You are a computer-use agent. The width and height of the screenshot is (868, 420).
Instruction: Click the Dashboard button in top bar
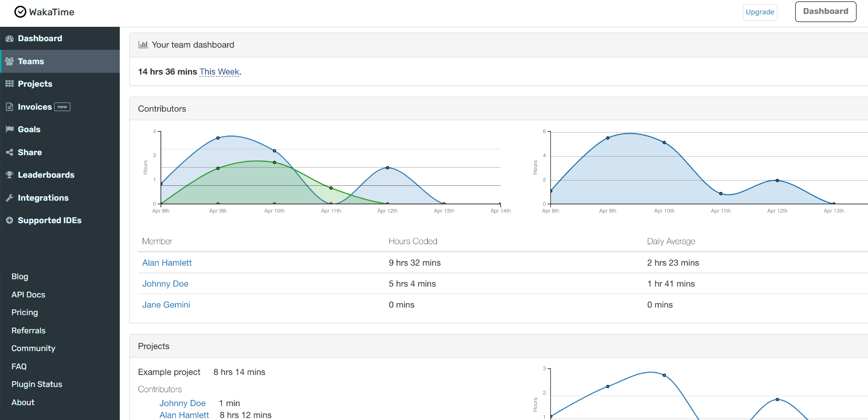825,11
